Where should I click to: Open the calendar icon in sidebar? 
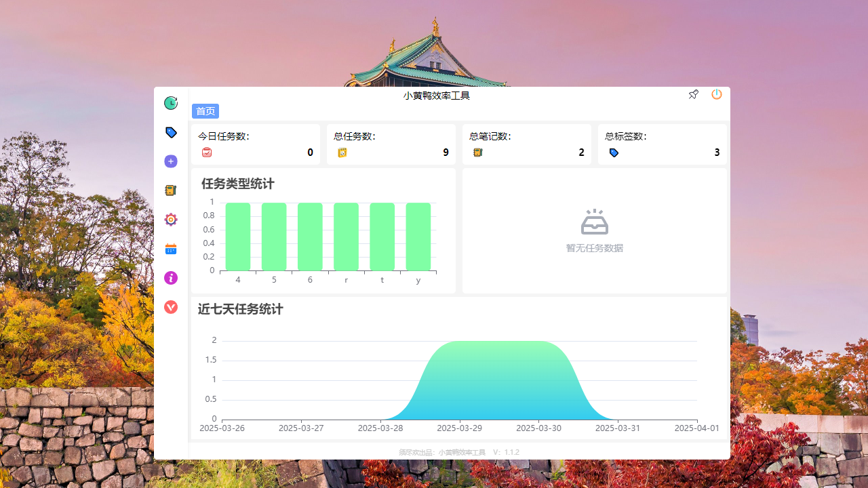pos(170,249)
